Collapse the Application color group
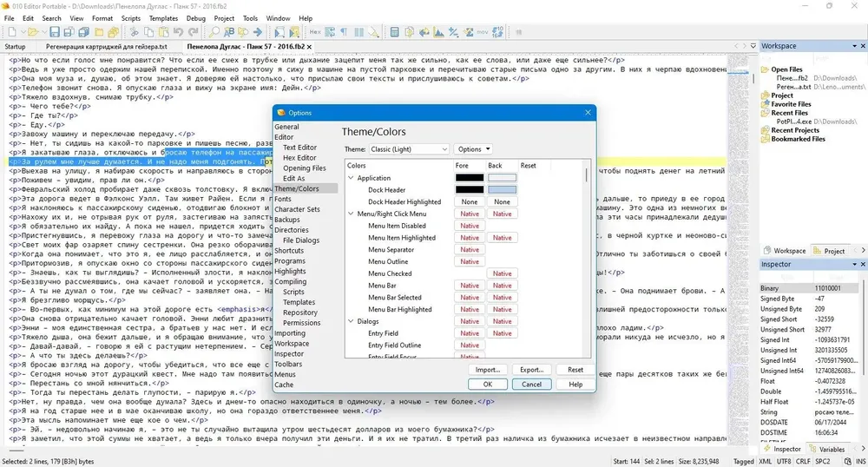This screenshot has height=467, width=868. 351,178
